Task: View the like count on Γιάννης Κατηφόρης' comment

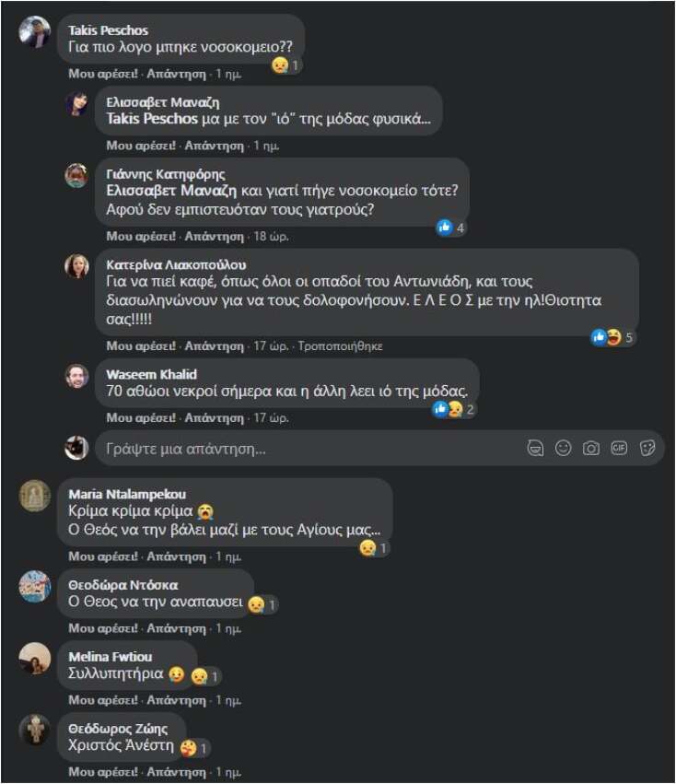Action: 451,228
